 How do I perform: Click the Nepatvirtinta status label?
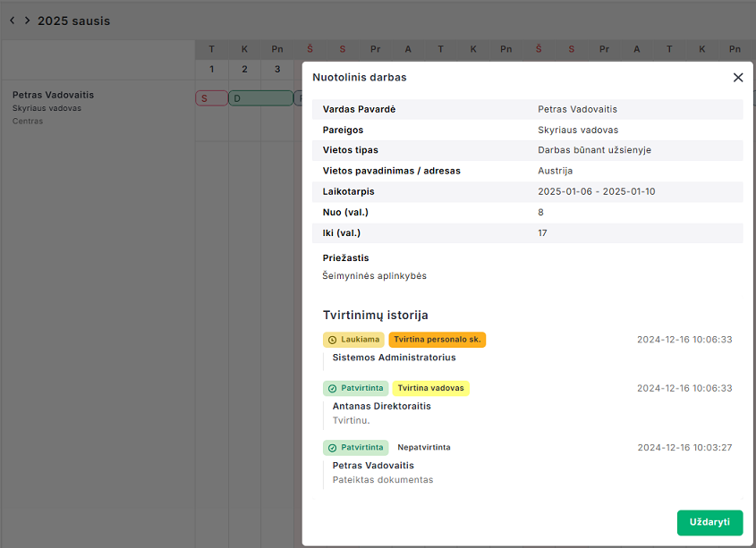click(423, 447)
